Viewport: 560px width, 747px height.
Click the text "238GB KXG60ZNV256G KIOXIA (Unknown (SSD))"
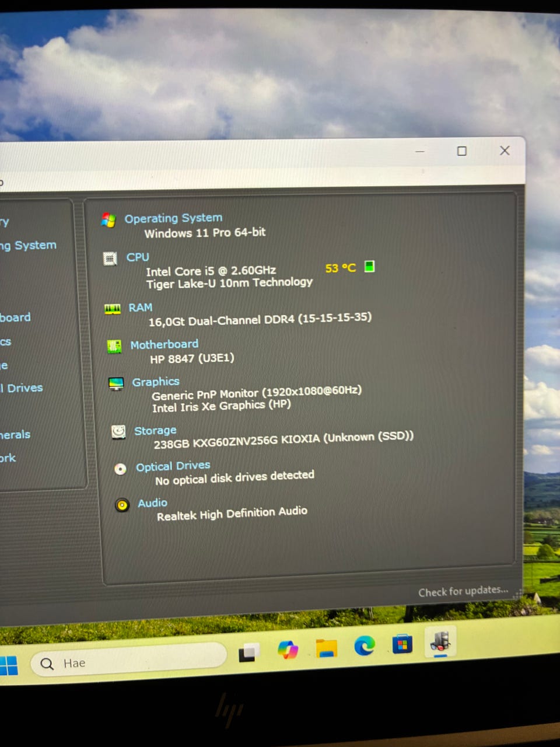click(283, 441)
